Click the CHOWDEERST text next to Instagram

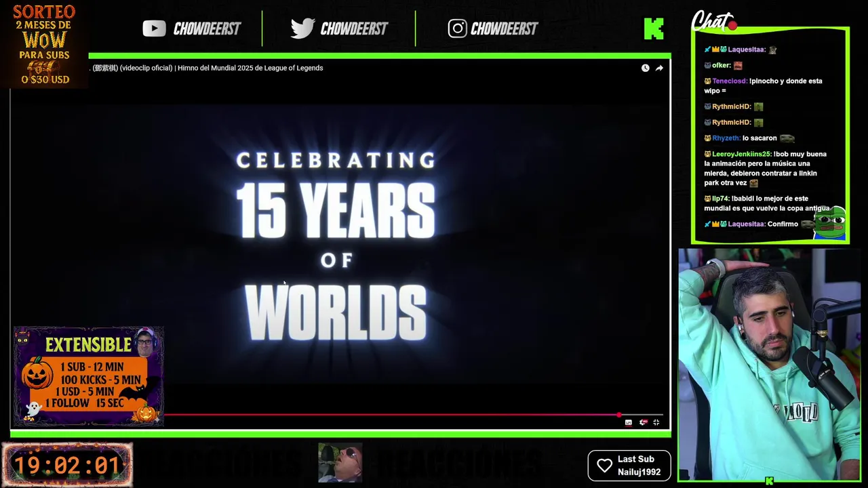tap(504, 28)
